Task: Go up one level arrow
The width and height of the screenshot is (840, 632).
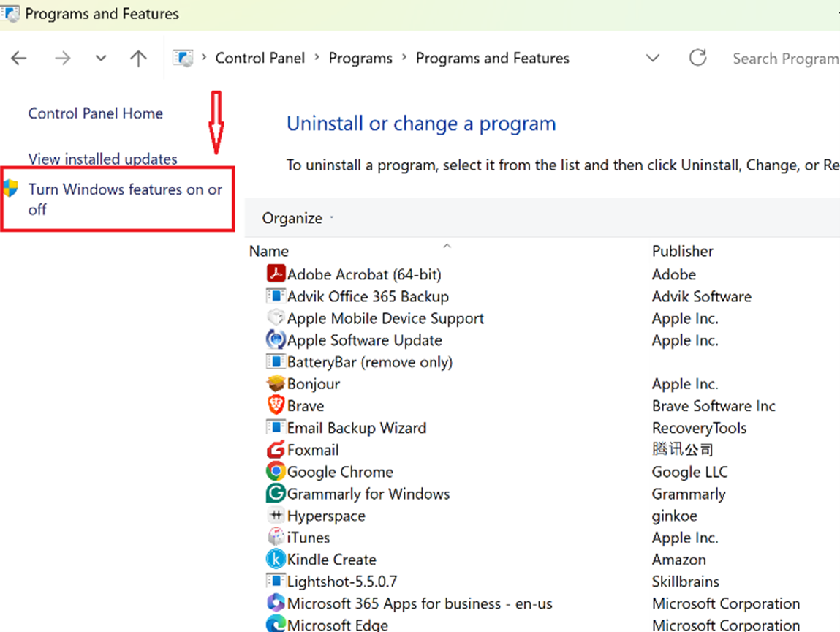Action: coord(138,58)
